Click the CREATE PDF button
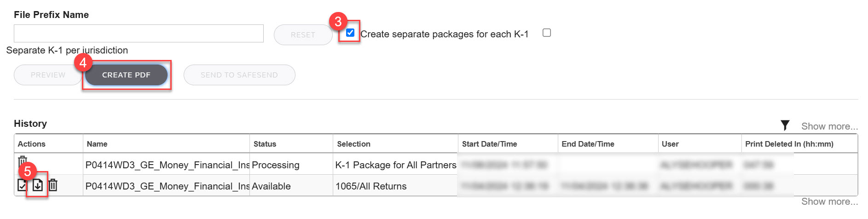 126,75
